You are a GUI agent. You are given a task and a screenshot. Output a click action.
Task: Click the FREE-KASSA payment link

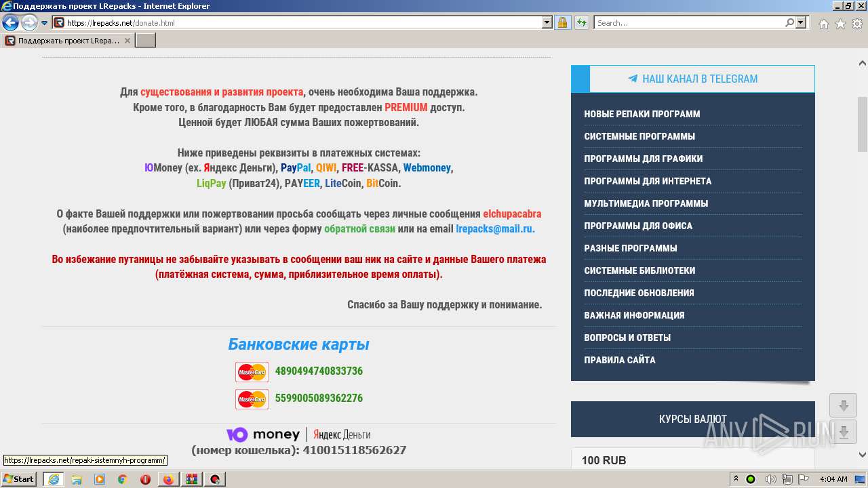click(x=370, y=167)
